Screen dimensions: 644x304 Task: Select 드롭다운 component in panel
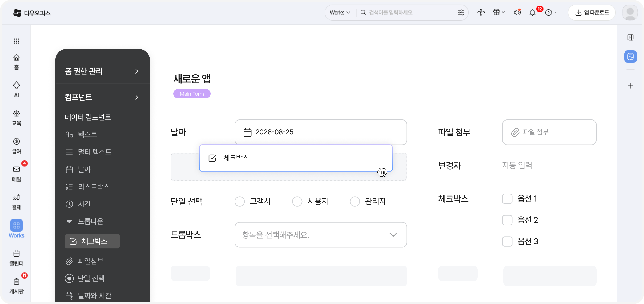(x=84, y=221)
